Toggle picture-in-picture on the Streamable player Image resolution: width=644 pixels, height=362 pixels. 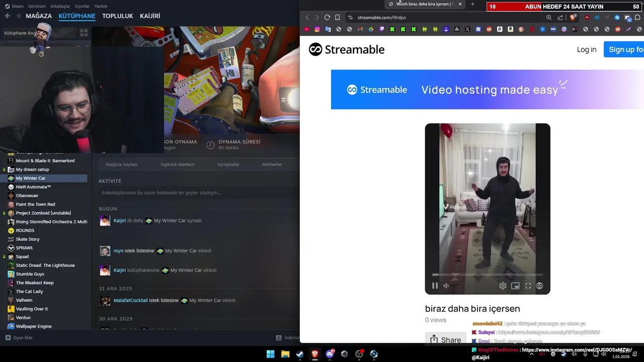pos(515,286)
